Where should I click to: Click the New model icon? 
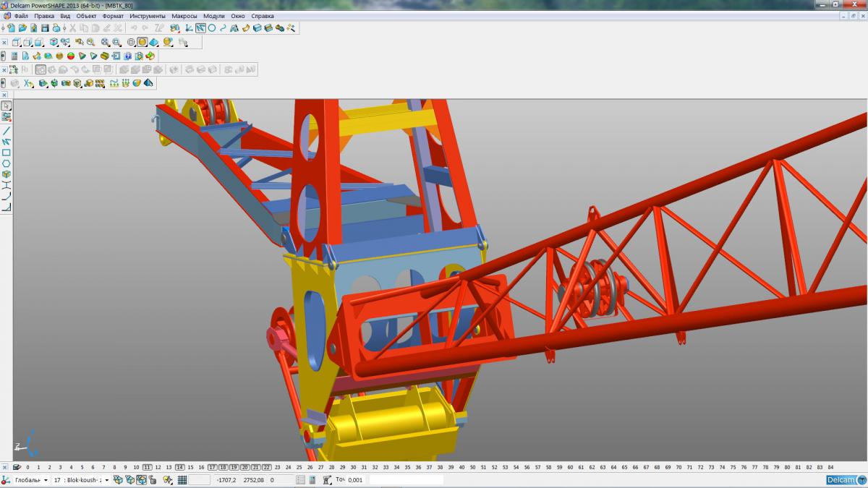pos(12,27)
